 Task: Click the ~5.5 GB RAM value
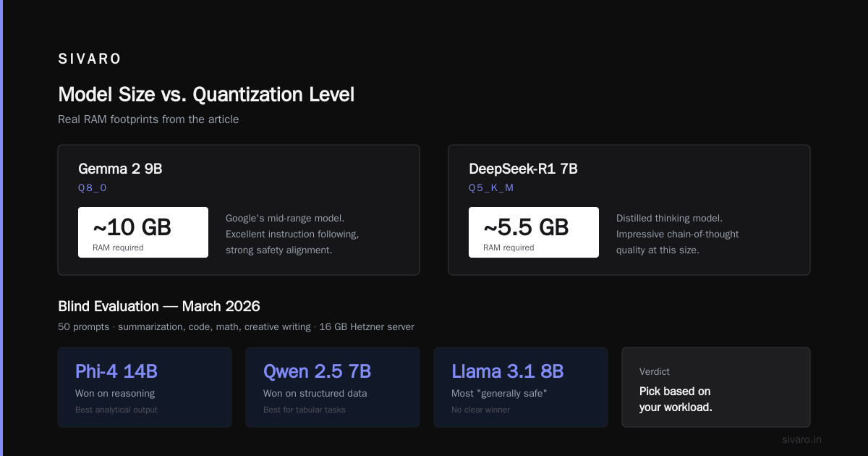[x=526, y=227]
